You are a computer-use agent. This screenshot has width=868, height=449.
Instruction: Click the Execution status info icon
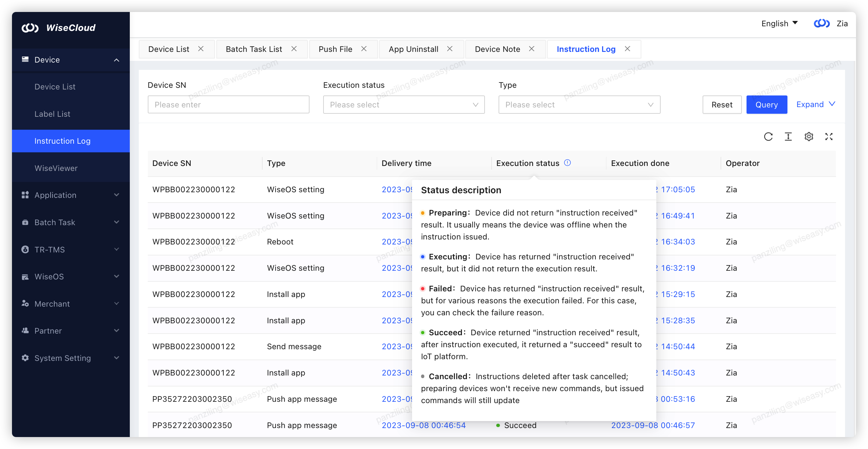point(567,163)
